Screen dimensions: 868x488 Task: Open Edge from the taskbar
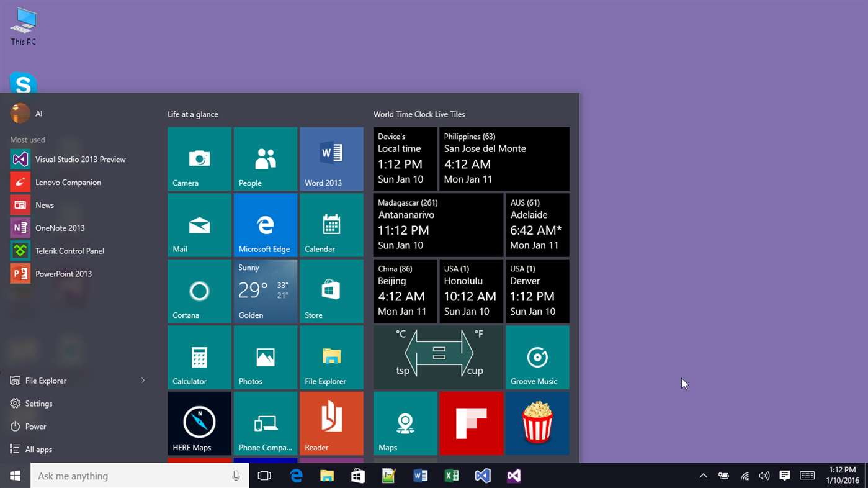(296, 476)
